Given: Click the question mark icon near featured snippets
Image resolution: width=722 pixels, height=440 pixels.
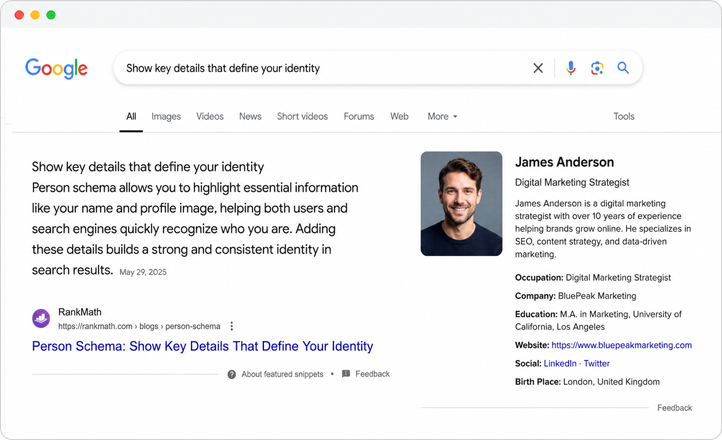Looking at the screenshot, I should click(232, 374).
